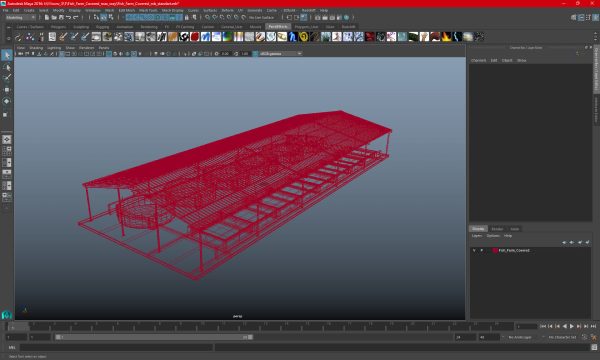The height and width of the screenshot is (360, 600).
Task: Click the Save Scene icon
Action: pos(61,17)
